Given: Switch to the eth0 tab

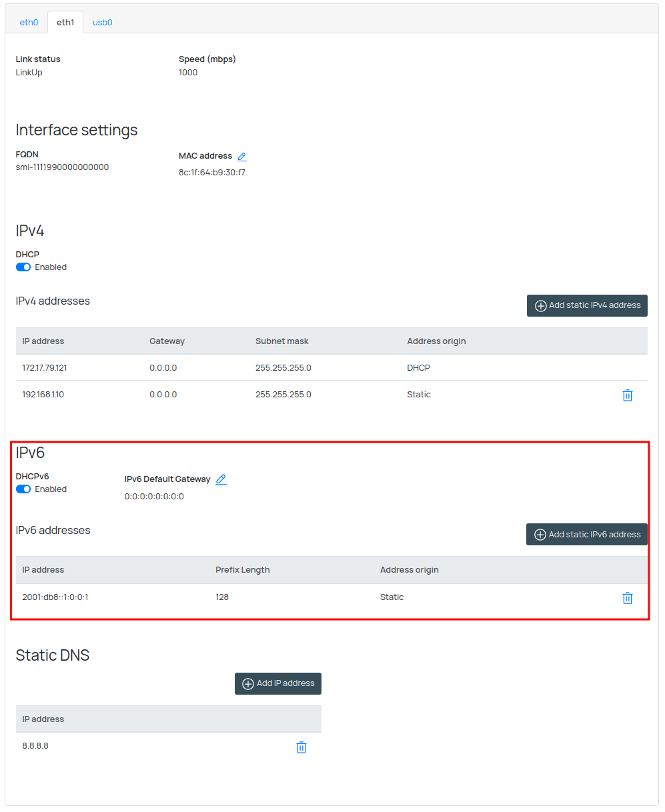Looking at the screenshot, I should (x=29, y=23).
